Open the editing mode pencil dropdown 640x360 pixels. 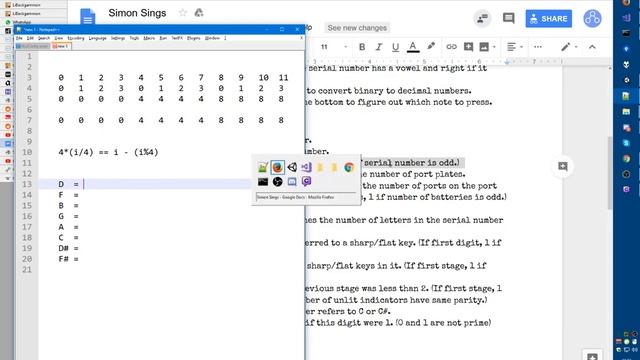(569, 47)
